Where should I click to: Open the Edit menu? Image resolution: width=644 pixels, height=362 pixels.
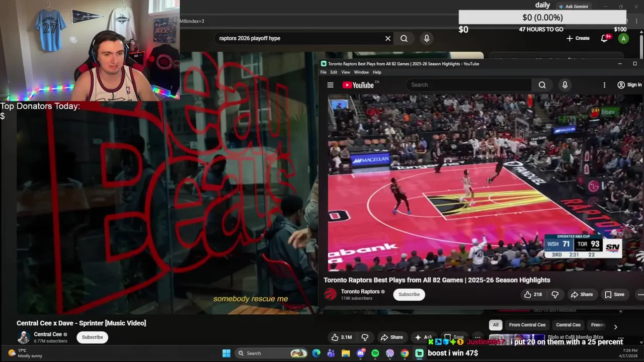point(334,72)
